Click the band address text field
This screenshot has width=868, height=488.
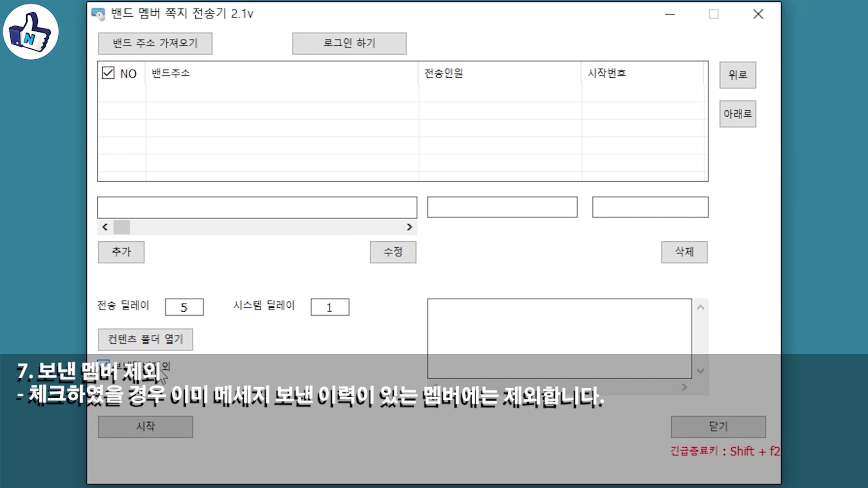pos(257,207)
